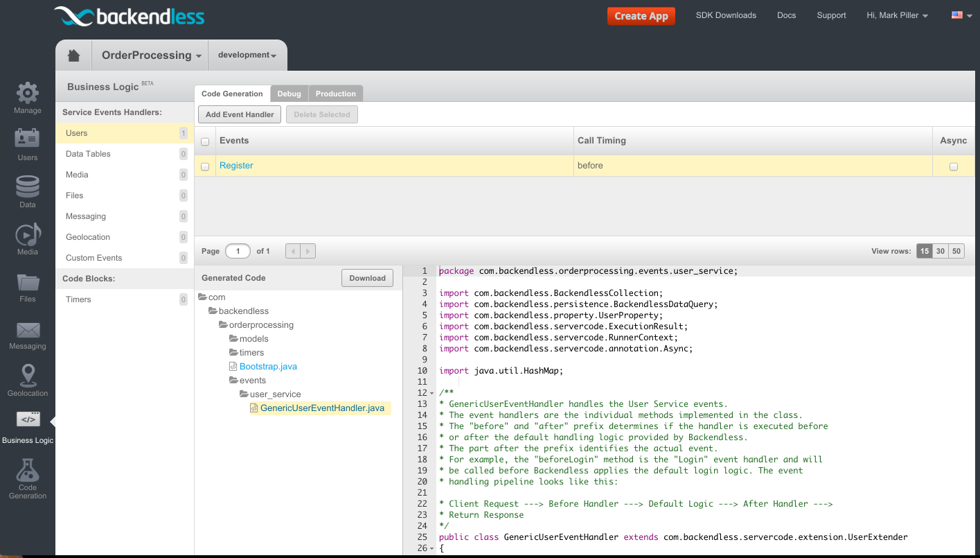Toggle the select-all events checkbox

tap(205, 141)
